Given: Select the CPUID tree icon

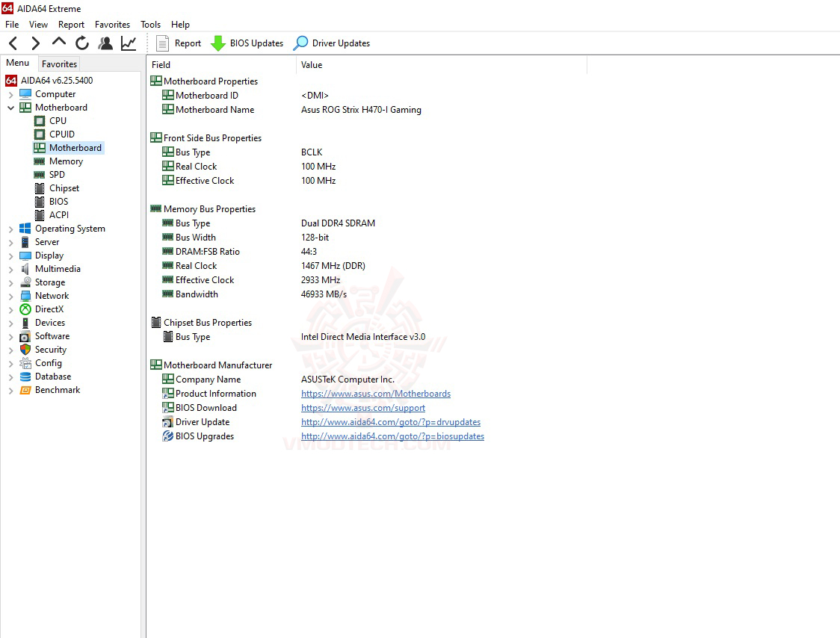Looking at the screenshot, I should coord(40,134).
